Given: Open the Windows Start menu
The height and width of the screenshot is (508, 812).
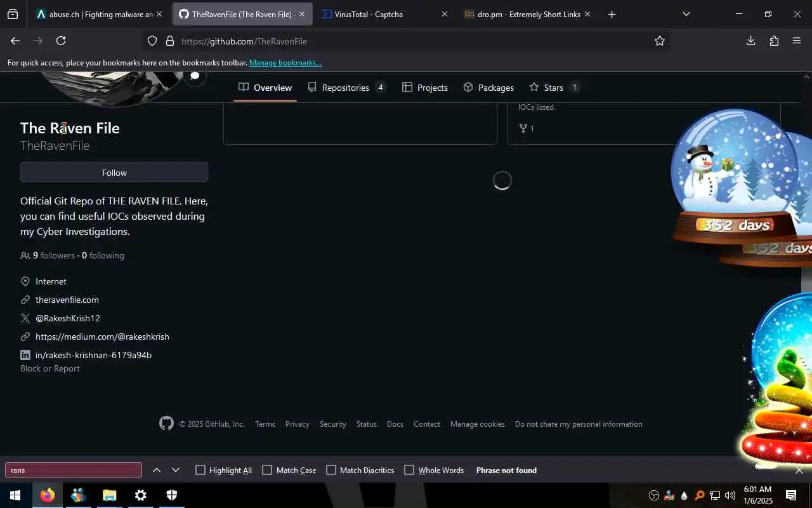Looking at the screenshot, I should pos(15,495).
